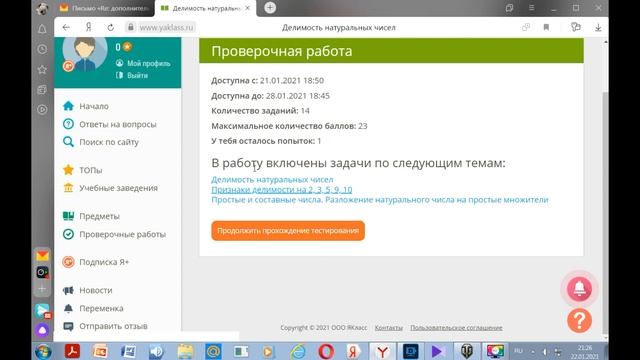640x360 pixels.
Task: Open 'Предметы' menu item
Action: [x=99, y=216]
